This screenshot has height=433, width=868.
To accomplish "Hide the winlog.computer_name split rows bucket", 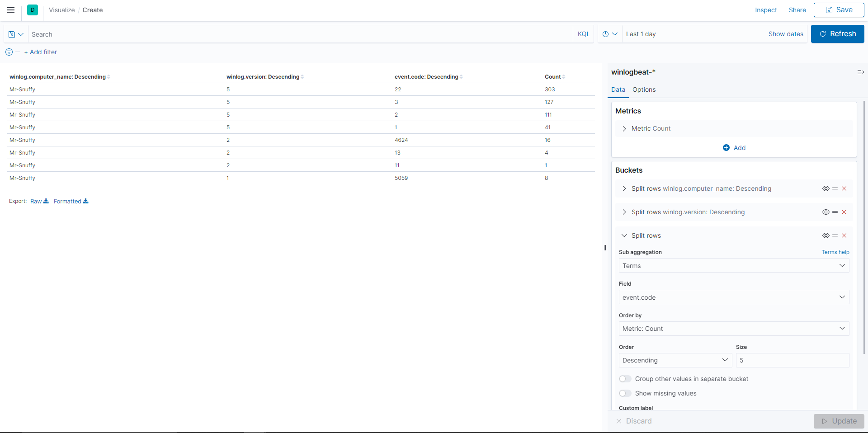I will pyautogui.click(x=826, y=188).
